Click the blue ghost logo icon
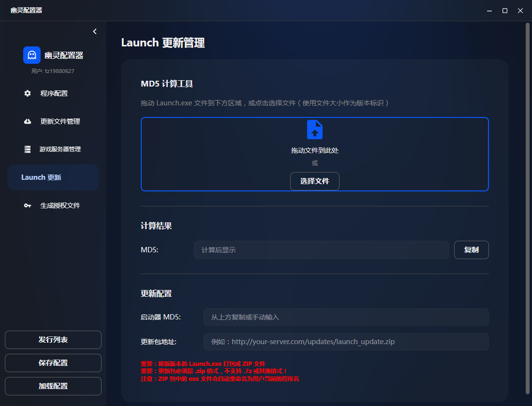The width and height of the screenshot is (532, 406). 32,55
